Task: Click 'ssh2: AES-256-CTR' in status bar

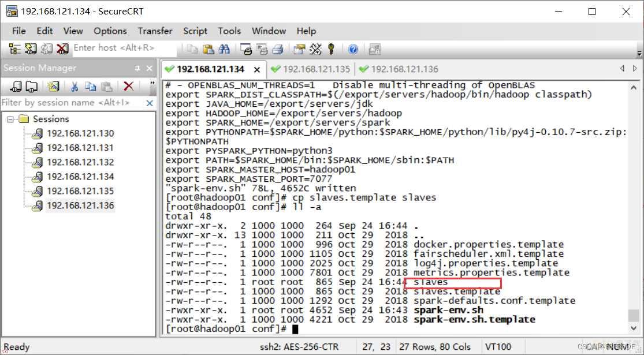Action: (299, 347)
